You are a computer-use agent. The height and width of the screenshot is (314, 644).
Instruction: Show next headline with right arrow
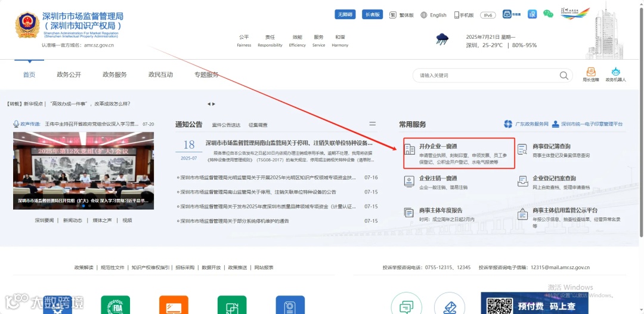(213, 104)
